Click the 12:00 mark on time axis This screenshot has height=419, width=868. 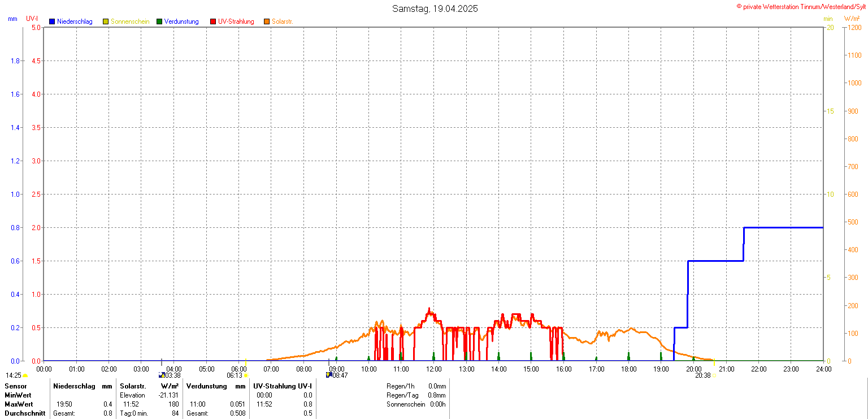(x=434, y=369)
